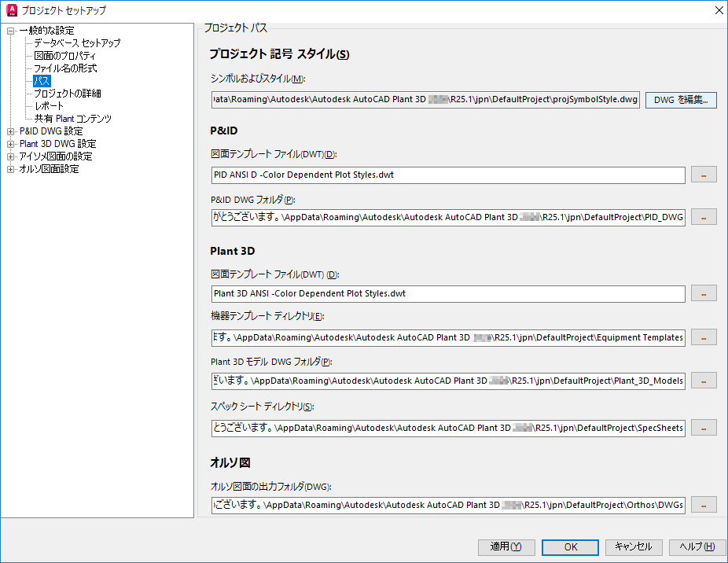This screenshot has width=728, height=563.
Task: Click the Plant_3D_Models folder field
Action: tap(448, 381)
